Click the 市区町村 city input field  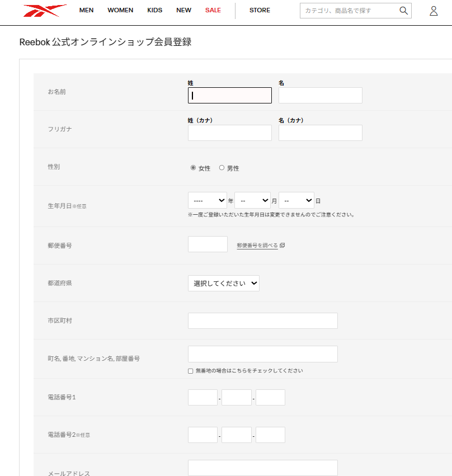pyautogui.click(x=262, y=321)
